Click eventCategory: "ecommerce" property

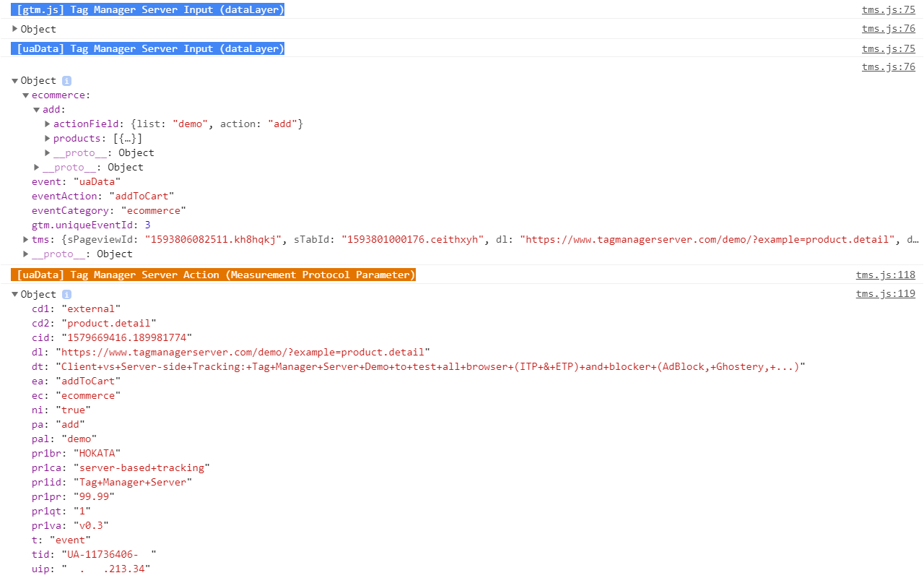click(x=109, y=211)
